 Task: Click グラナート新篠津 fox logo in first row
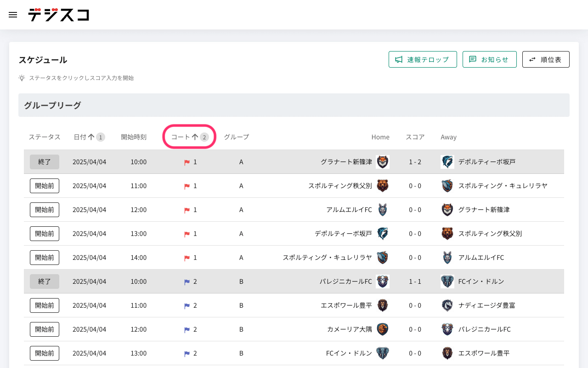point(382,162)
